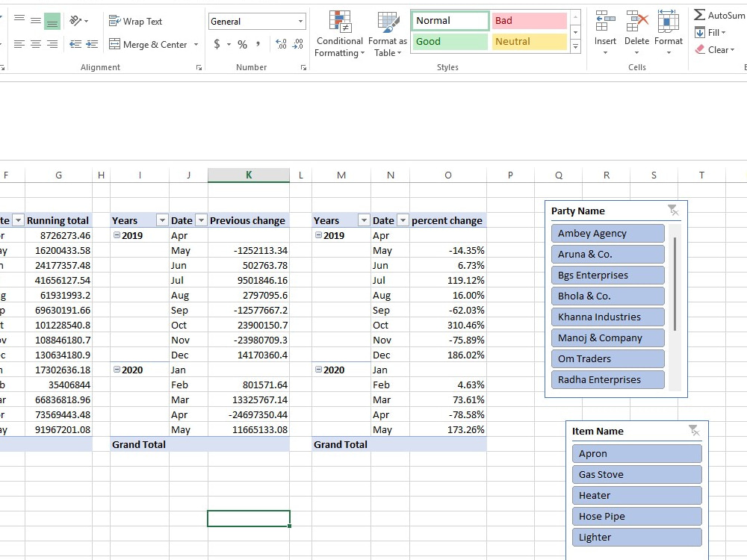The height and width of the screenshot is (560, 747).
Task: Toggle the Bottom Align icon
Action: 52,21
